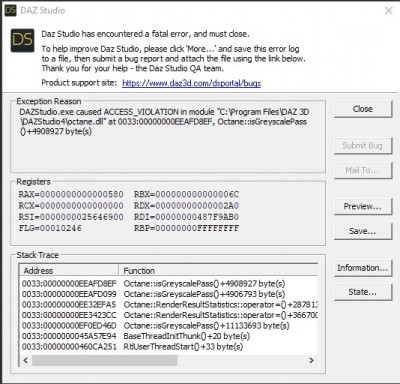Open the Information... dialog

coord(363,268)
